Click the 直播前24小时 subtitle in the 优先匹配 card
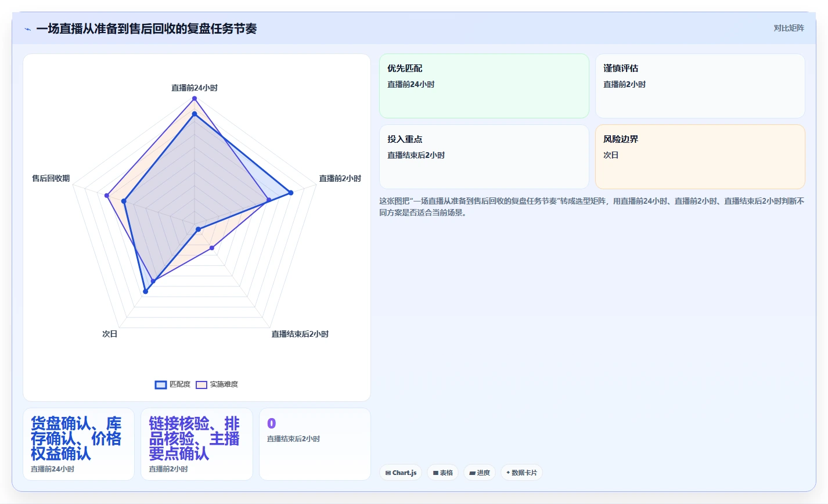The height and width of the screenshot is (504, 828). [411, 84]
